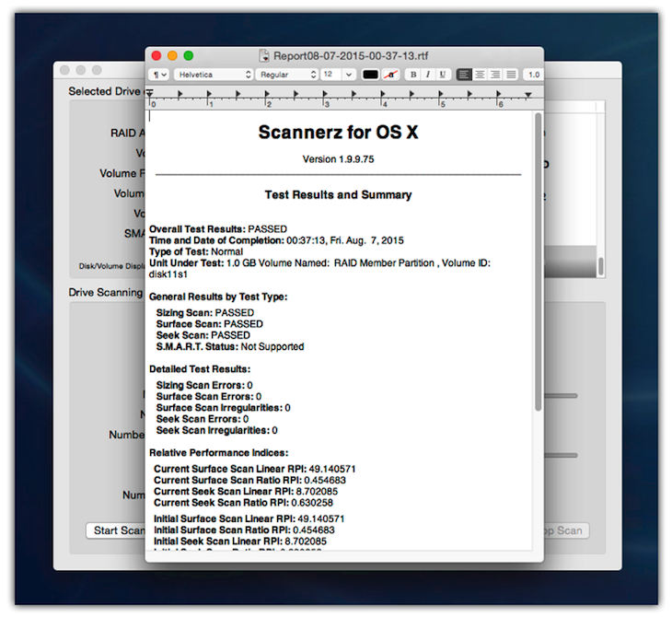Click the Seek Scan Irregularities line
Image resolution: width=672 pixels, height=617 pixels.
(217, 430)
